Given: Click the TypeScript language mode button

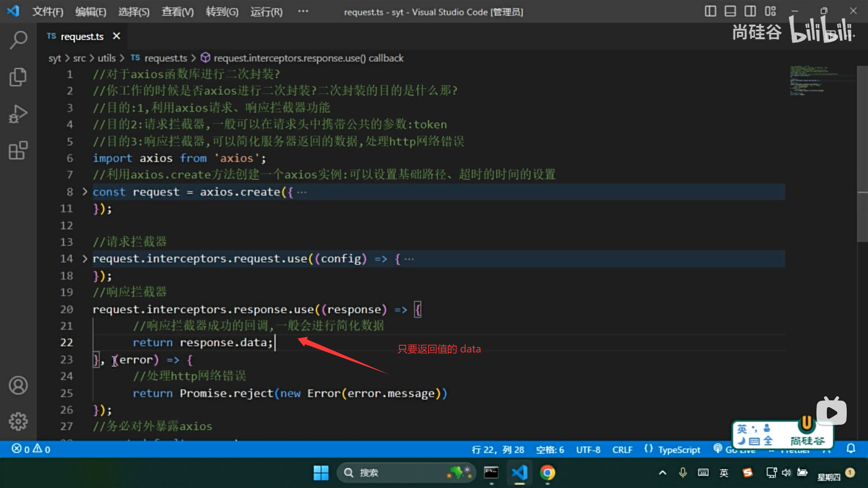Looking at the screenshot, I should click(x=679, y=450).
